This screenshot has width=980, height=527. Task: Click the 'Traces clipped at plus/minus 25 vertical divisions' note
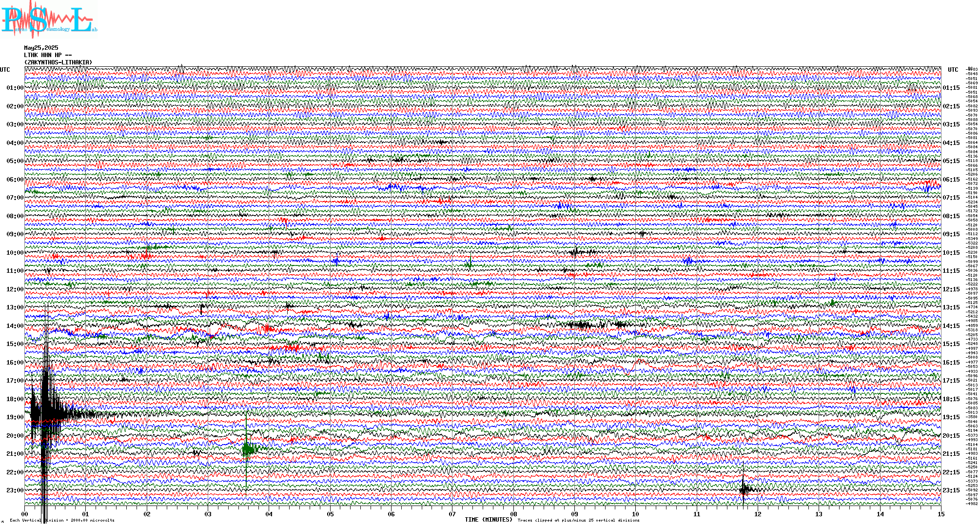pos(579,520)
